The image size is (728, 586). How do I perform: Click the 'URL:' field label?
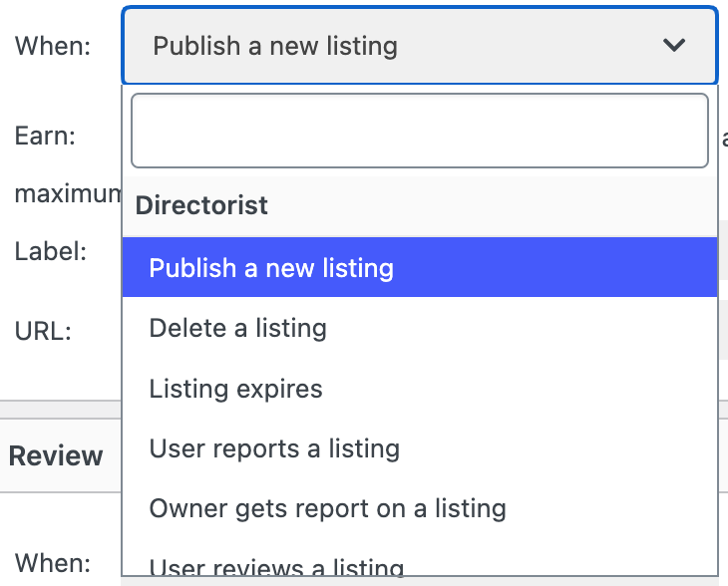(43, 332)
